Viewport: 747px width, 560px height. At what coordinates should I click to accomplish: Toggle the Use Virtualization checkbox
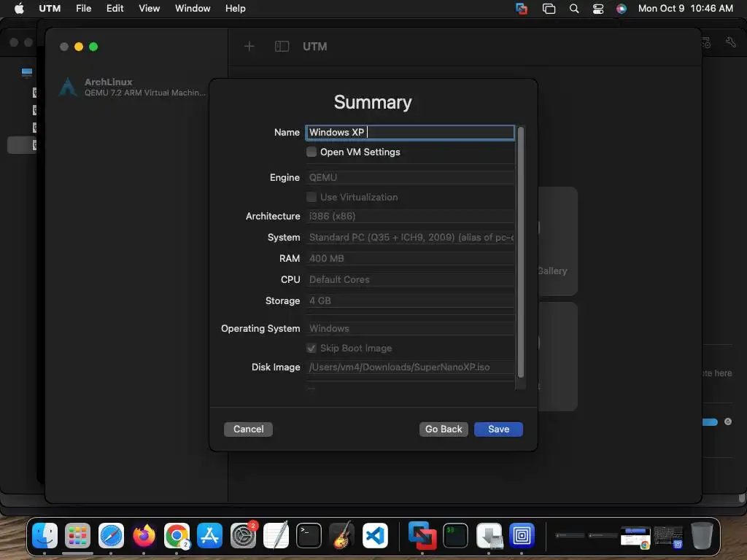coord(311,197)
